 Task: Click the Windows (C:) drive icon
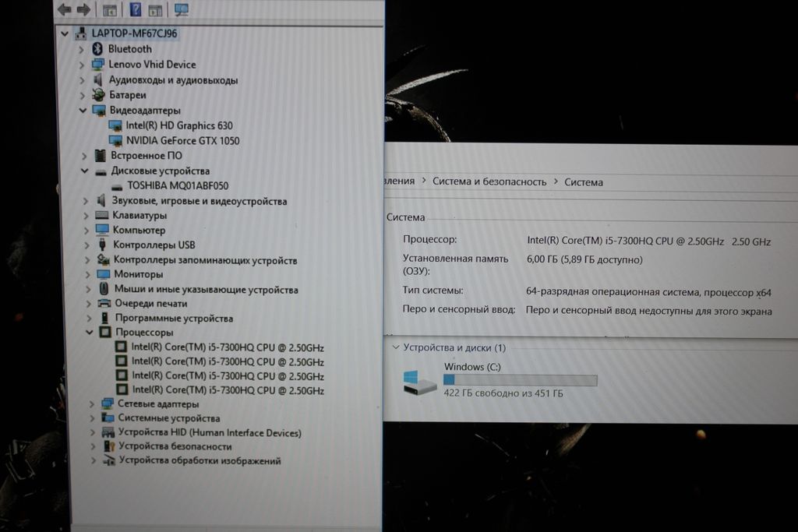tap(418, 382)
